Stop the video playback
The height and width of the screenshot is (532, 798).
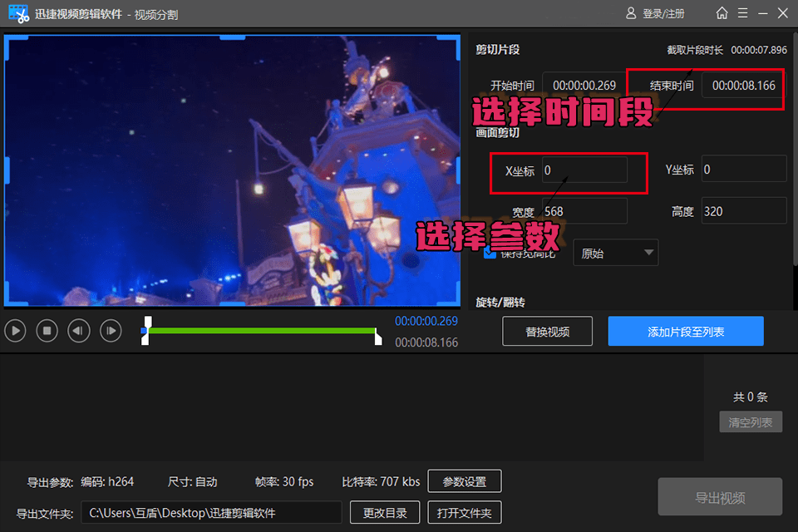(47, 331)
